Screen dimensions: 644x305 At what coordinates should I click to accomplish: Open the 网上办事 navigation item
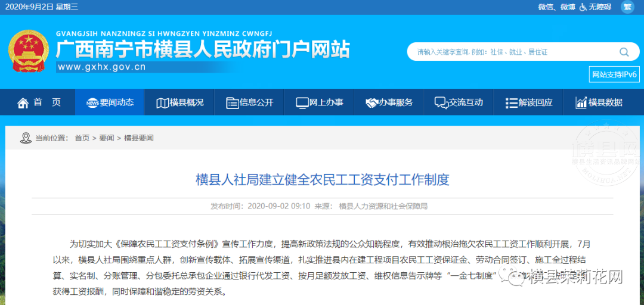318,102
